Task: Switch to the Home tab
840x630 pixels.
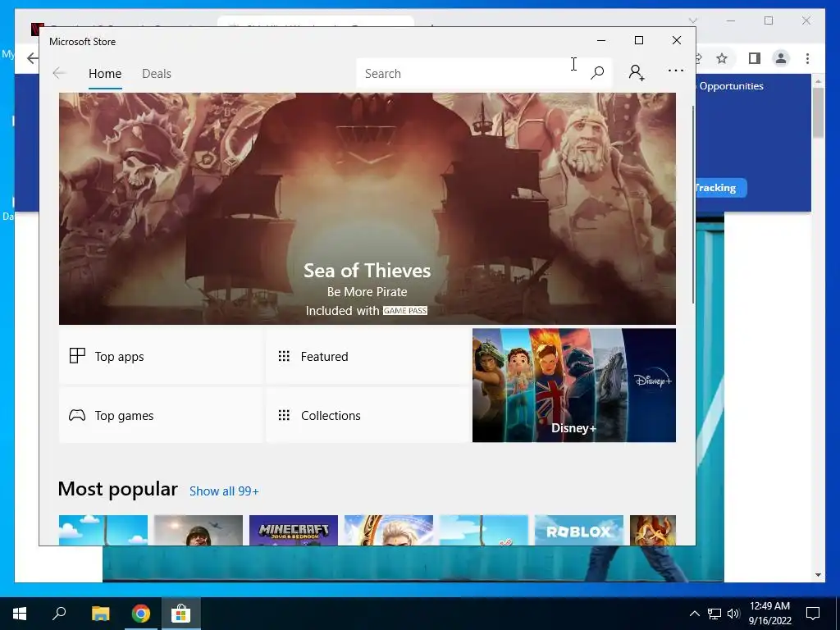Action: point(105,73)
